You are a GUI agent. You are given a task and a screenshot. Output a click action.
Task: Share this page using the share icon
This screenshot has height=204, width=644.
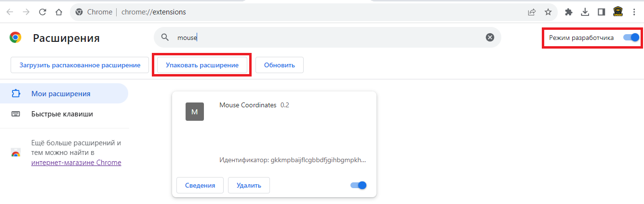(532, 12)
